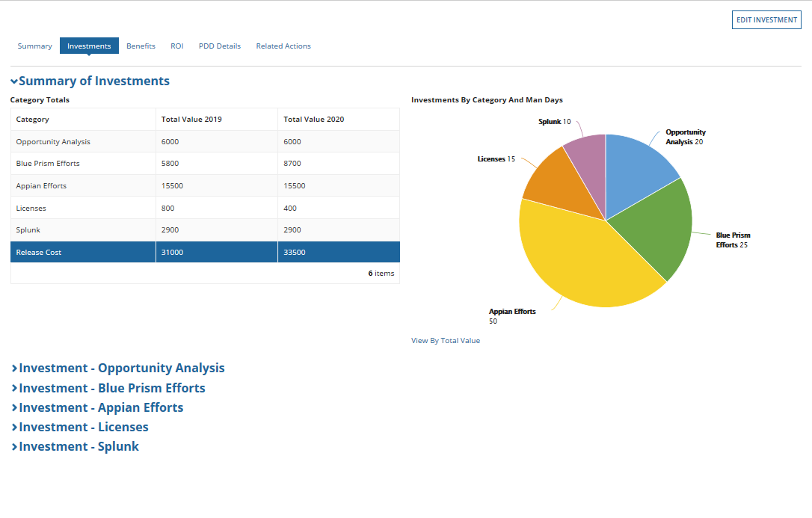
Task: Click the Splunk 10 chart label
Action: (555, 122)
